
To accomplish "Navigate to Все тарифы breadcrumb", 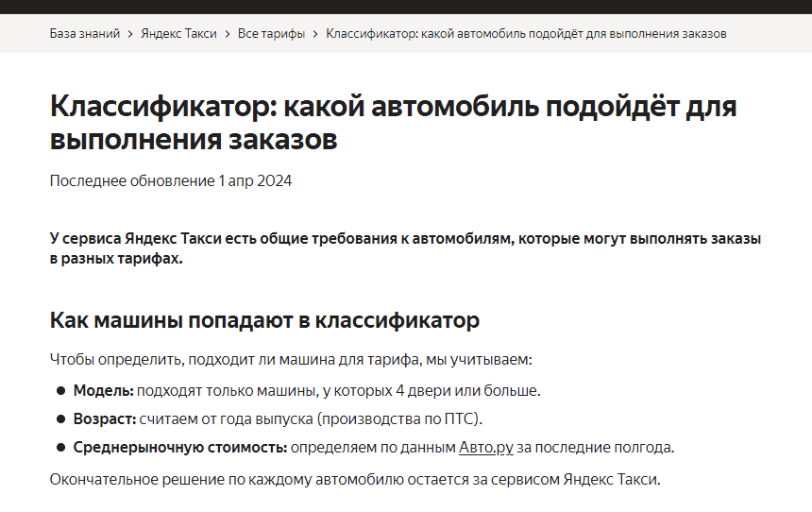I will (271, 34).
